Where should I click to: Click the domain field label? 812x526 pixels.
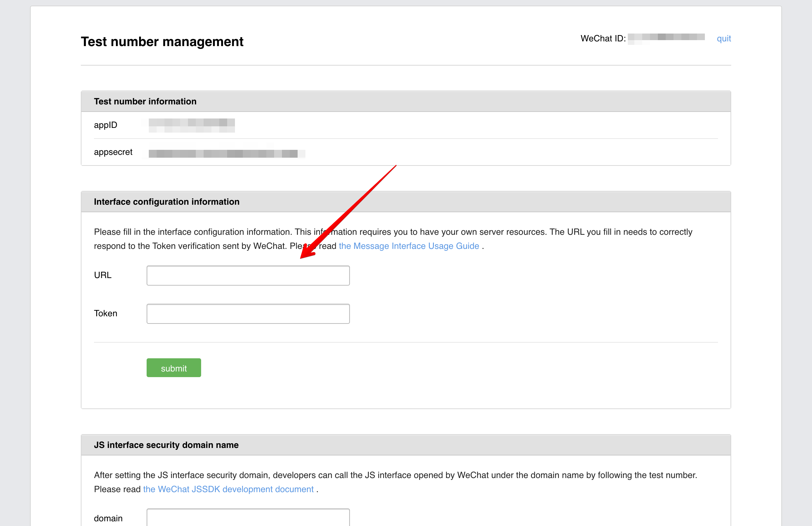(x=108, y=518)
